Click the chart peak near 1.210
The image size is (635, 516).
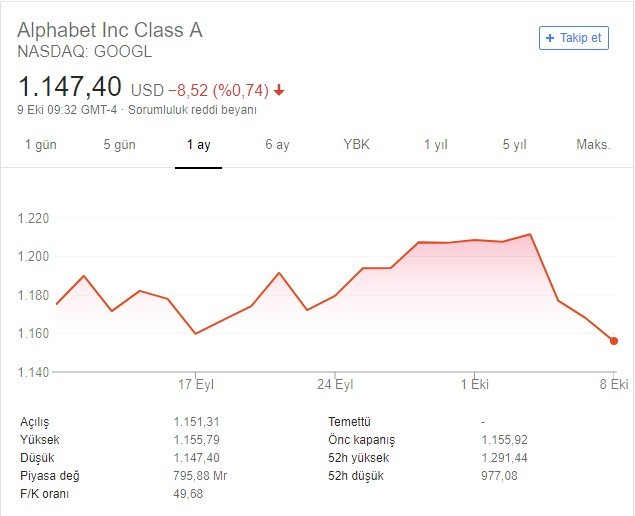(529, 235)
